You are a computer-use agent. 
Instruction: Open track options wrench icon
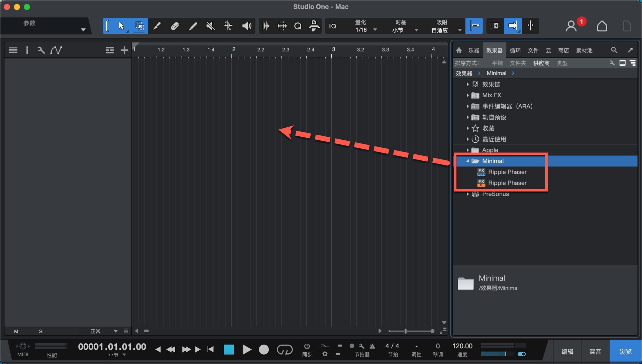[x=41, y=50]
